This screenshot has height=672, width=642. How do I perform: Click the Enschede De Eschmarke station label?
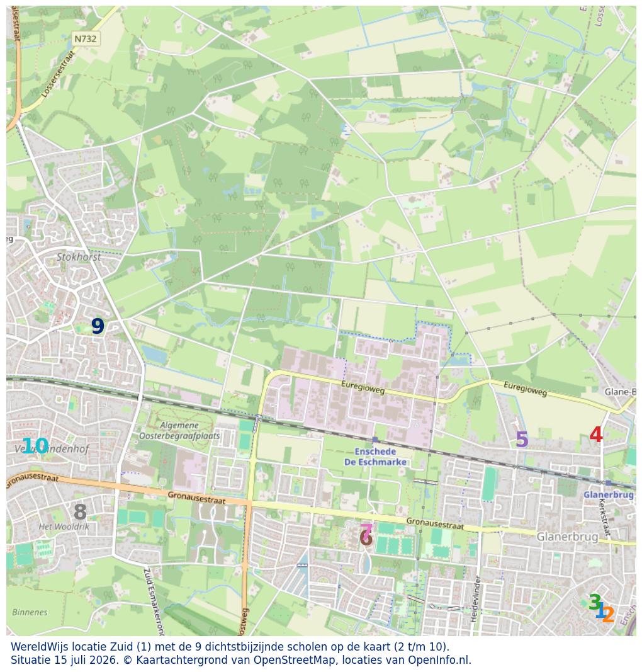[x=375, y=457]
